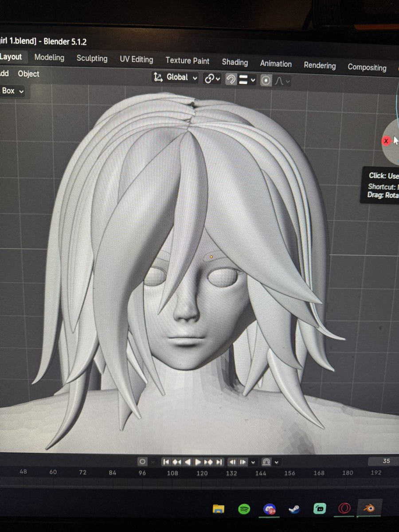Open Spotify from the taskbar

click(244, 509)
